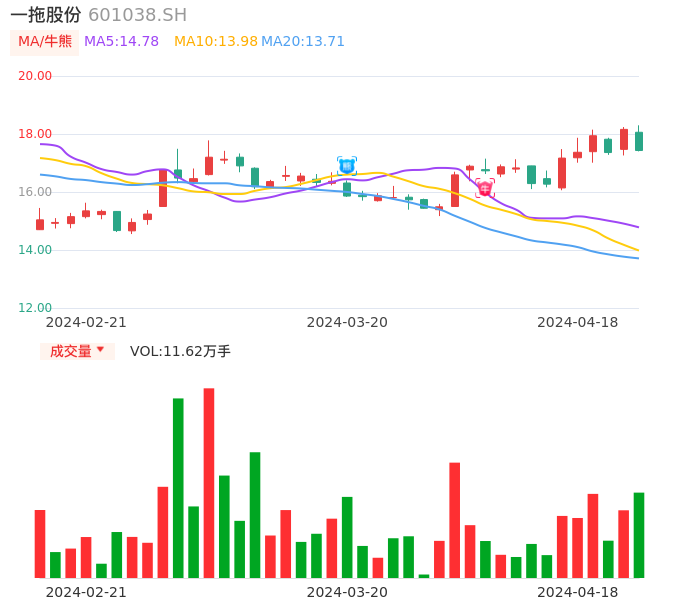Click the stock code 601038.SH
This screenshot has width=686, height=606.
coord(137,15)
